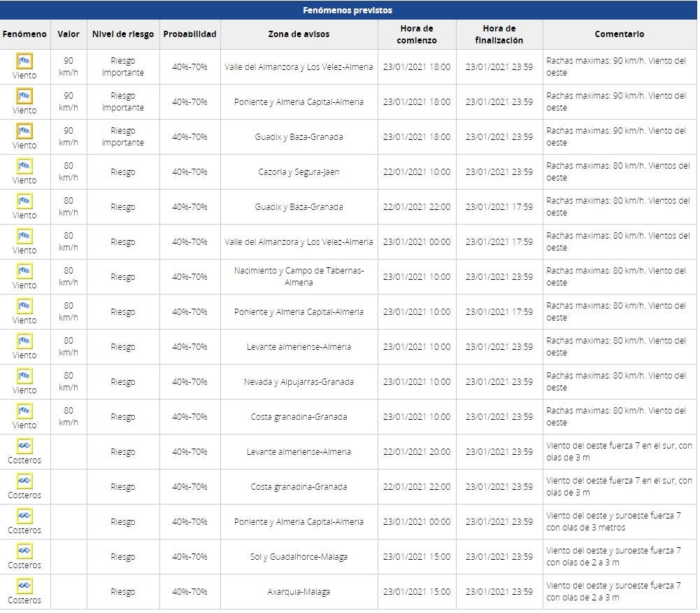
Task: Click the Costeros icon for Costa granadina-Granada
Action: (x=24, y=481)
